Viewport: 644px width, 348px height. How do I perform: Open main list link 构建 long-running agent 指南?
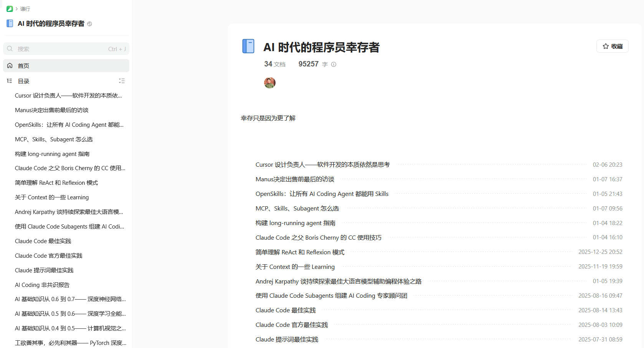tap(296, 223)
